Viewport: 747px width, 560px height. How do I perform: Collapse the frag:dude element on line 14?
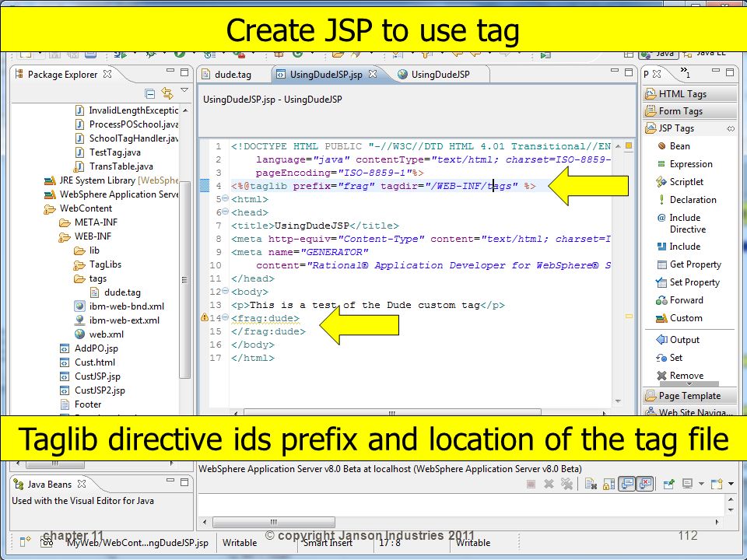226,317
